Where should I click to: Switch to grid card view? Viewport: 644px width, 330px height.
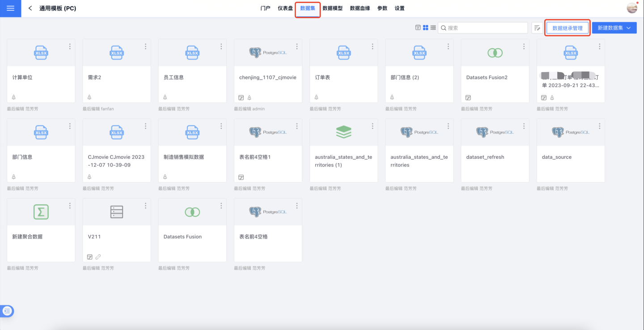pyautogui.click(x=426, y=28)
